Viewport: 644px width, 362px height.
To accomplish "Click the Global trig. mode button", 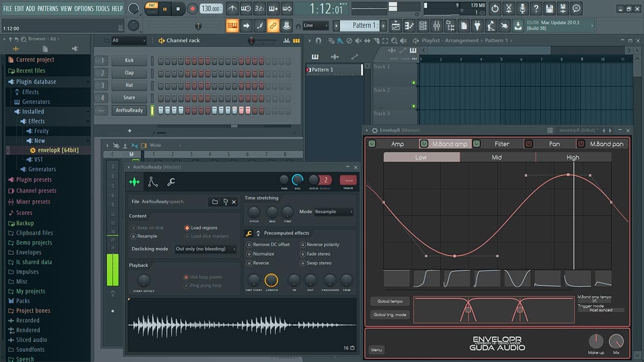I will point(390,315).
